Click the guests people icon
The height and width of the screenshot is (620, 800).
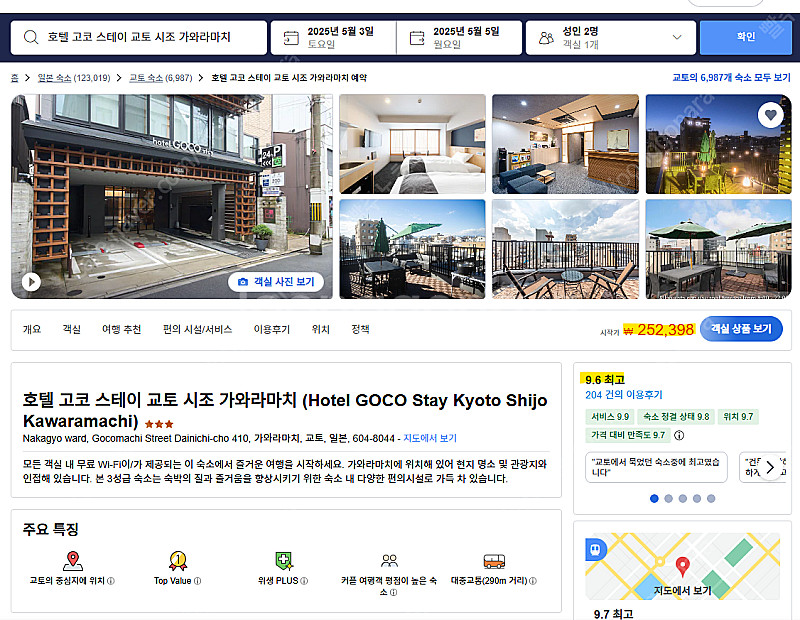click(546, 38)
